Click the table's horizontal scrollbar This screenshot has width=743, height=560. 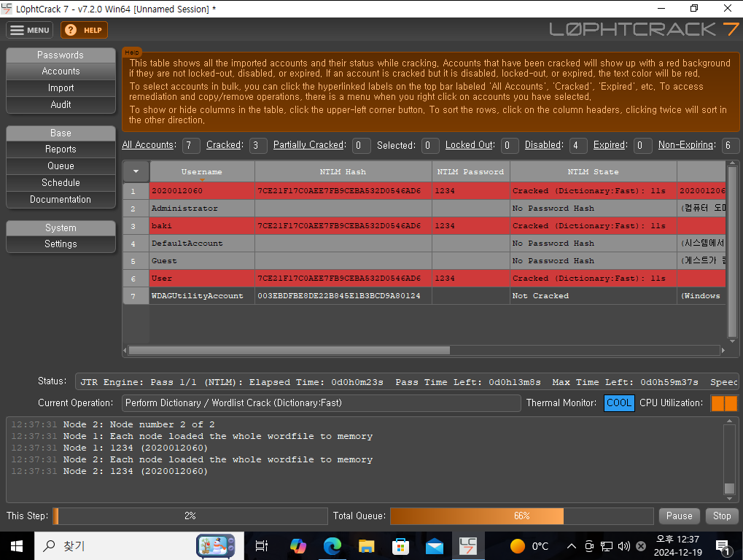tap(424, 351)
